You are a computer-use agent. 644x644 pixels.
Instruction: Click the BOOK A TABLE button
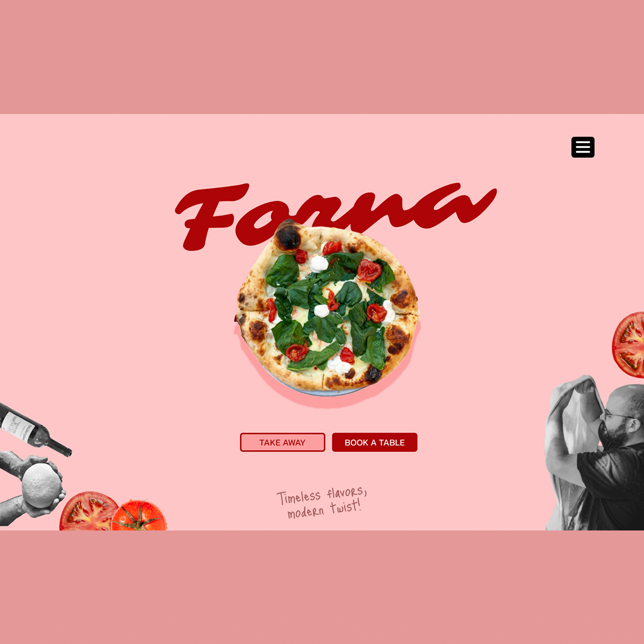click(x=374, y=443)
